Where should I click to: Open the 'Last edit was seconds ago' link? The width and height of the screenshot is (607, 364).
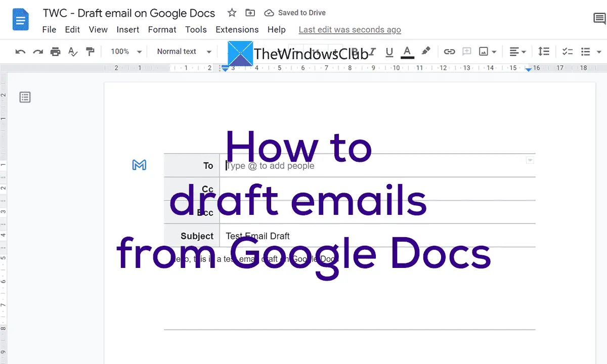tap(350, 30)
